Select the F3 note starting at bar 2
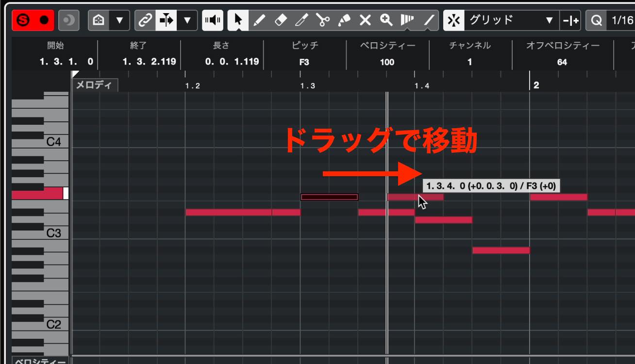 558,197
